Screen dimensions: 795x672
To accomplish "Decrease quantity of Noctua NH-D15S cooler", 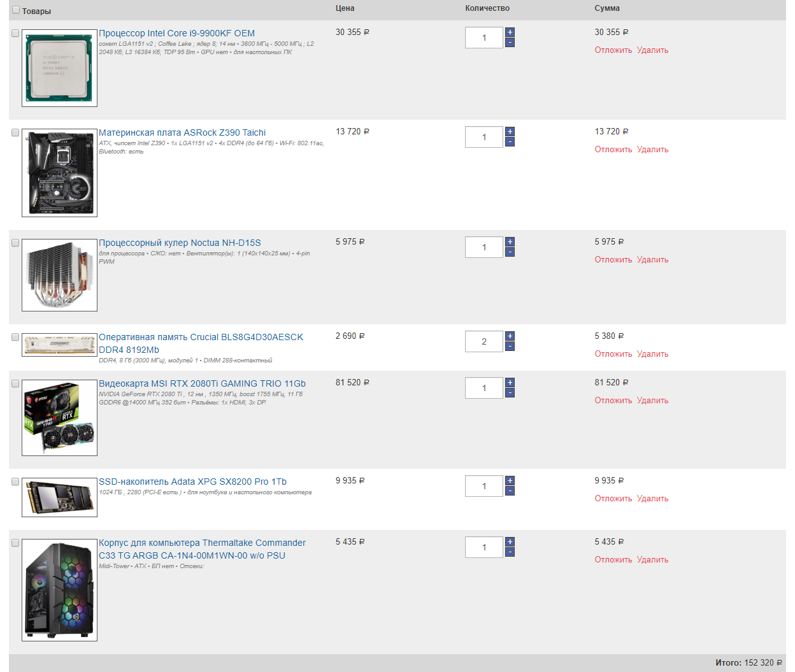I will pyautogui.click(x=510, y=252).
